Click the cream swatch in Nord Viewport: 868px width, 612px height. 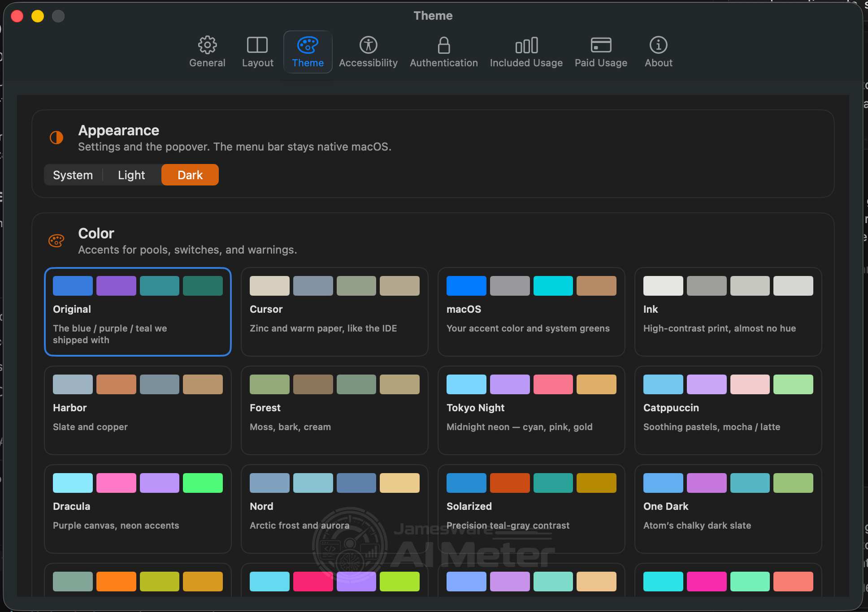(x=399, y=483)
